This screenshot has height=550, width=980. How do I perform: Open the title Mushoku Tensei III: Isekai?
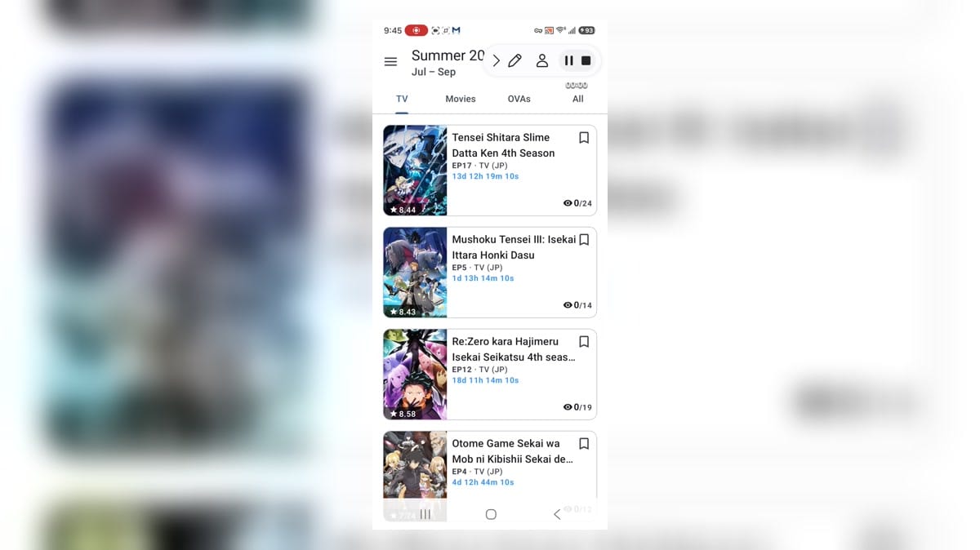coord(514,247)
